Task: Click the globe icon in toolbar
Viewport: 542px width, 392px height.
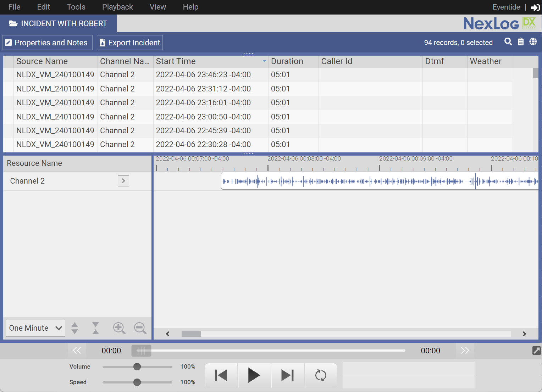Action: [x=533, y=42]
